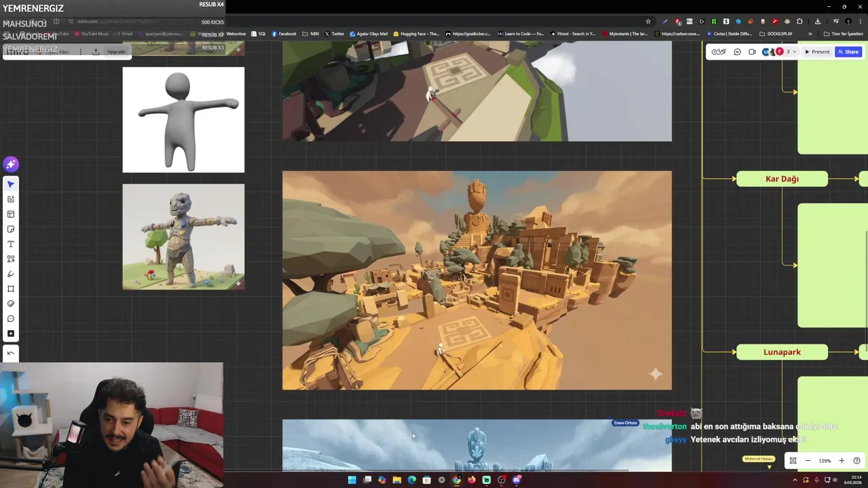
Task: Select gray T-pose character model image
Action: point(183,119)
